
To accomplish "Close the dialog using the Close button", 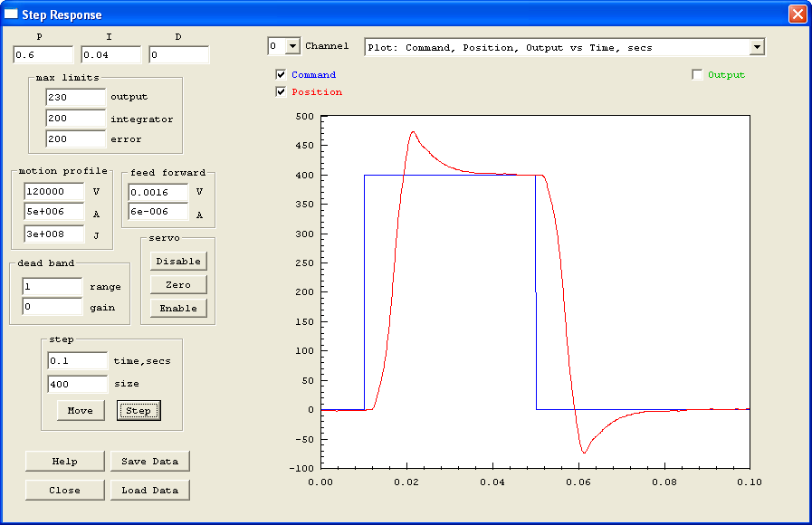I will 64,491.
